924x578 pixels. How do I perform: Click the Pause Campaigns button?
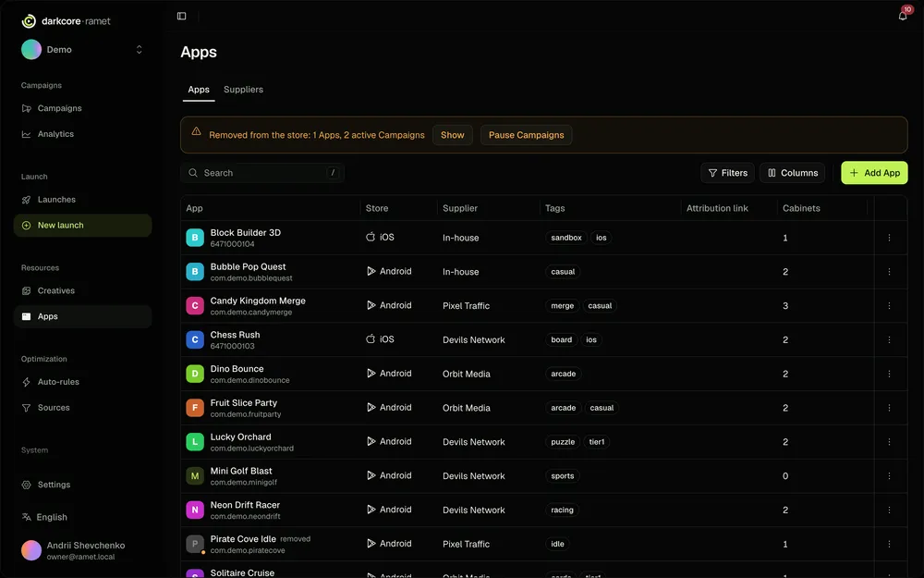click(527, 135)
